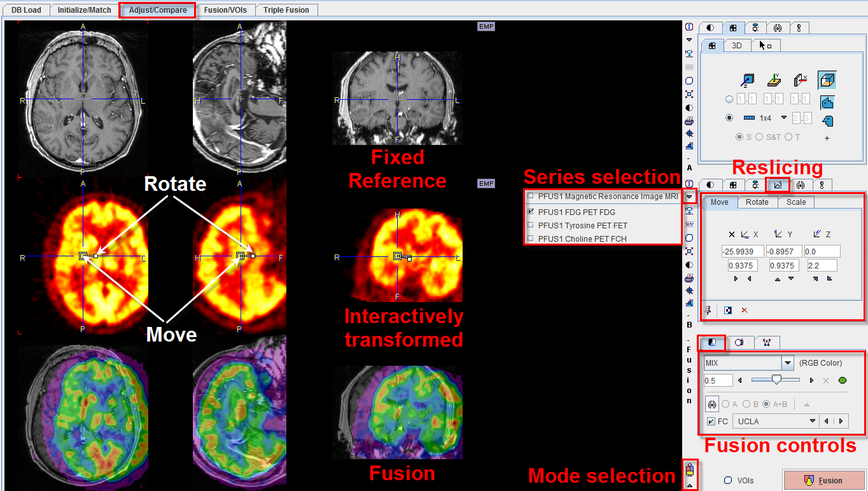Click the black X icon beside the X axis label
Viewport: 868px width, 491px height.
click(x=731, y=235)
